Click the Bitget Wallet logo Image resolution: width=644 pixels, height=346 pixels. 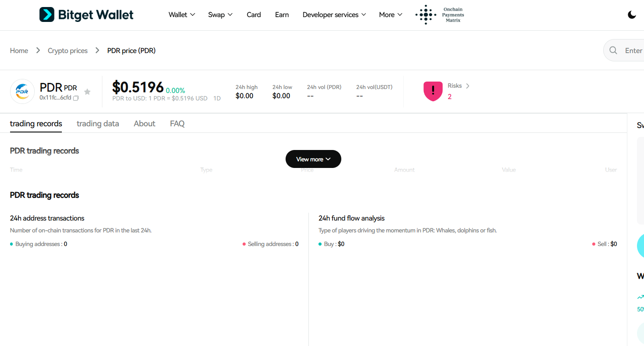pos(86,14)
